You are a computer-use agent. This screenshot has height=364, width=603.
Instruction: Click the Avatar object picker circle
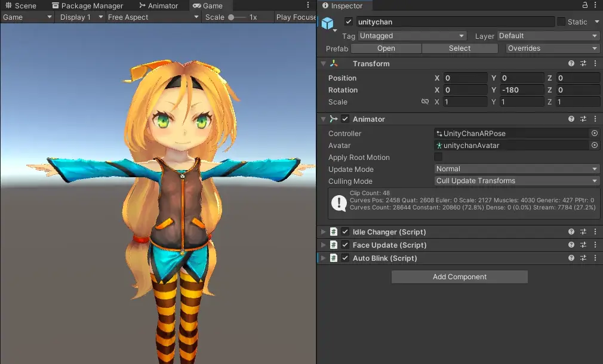595,145
